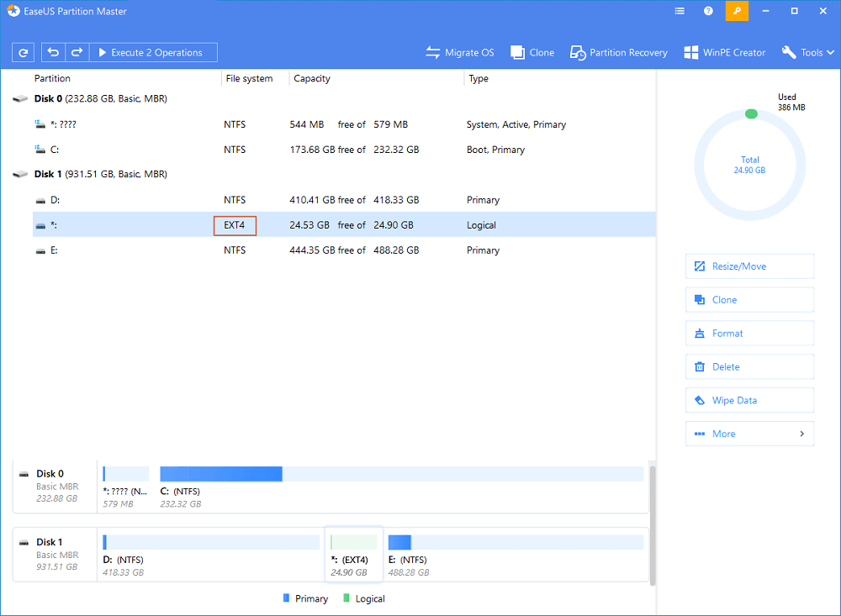
Task: Click the D: (NTFS) bar in Disk 1 map
Action: (x=211, y=542)
